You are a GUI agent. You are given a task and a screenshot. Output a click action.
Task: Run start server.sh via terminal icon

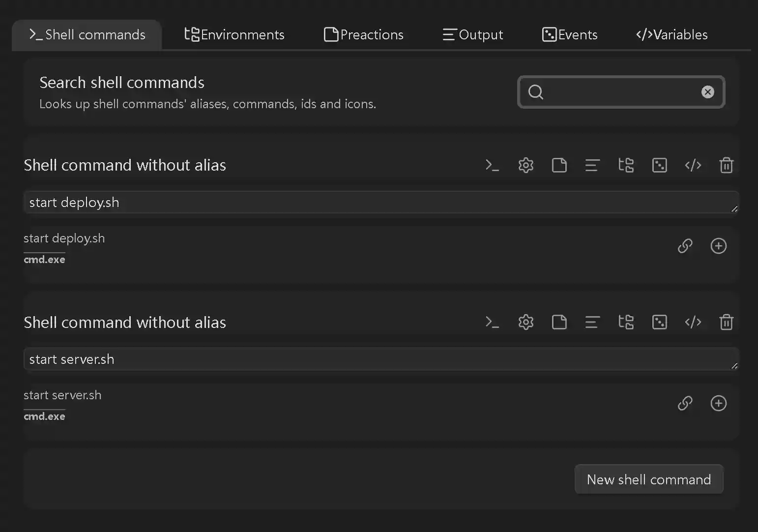coord(492,322)
